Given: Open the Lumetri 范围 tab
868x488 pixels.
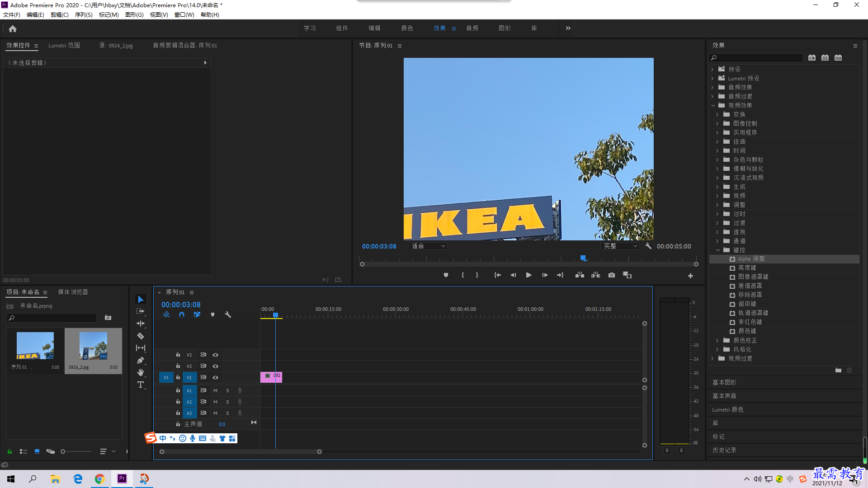Looking at the screenshot, I should point(64,46).
